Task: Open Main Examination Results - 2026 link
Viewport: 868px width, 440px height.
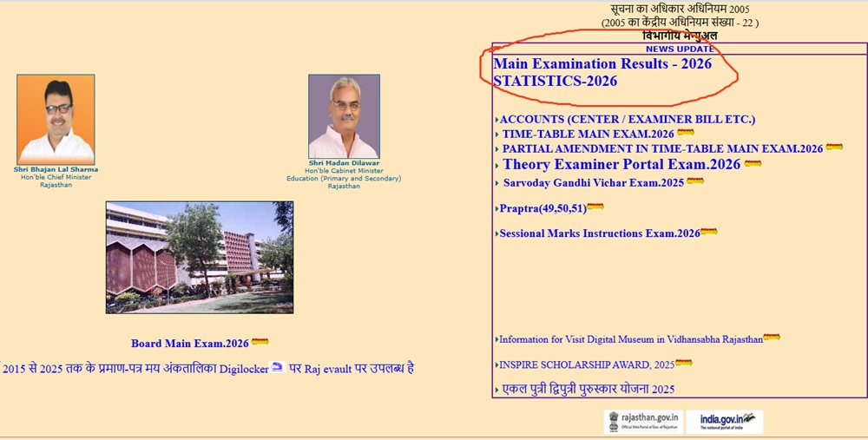Action: point(602,64)
